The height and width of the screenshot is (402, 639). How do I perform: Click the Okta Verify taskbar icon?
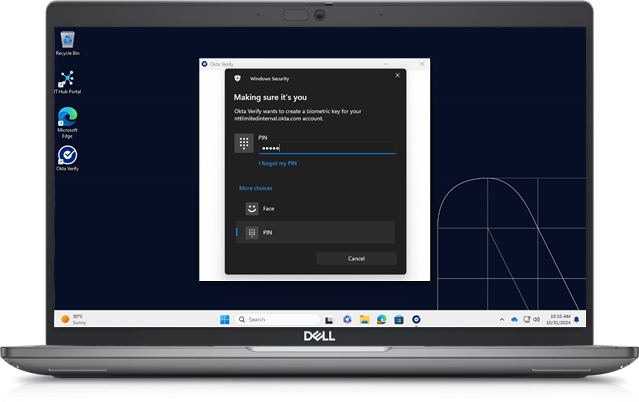pyautogui.click(x=415, y=319)
